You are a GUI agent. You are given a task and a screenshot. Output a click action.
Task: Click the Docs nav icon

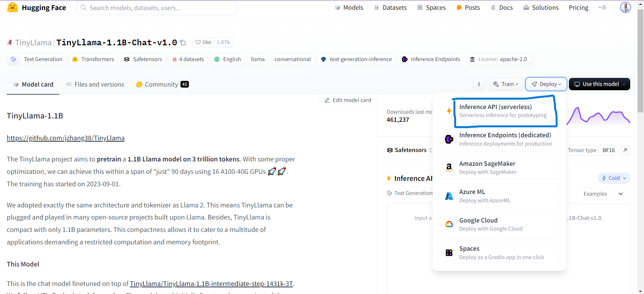493,7
